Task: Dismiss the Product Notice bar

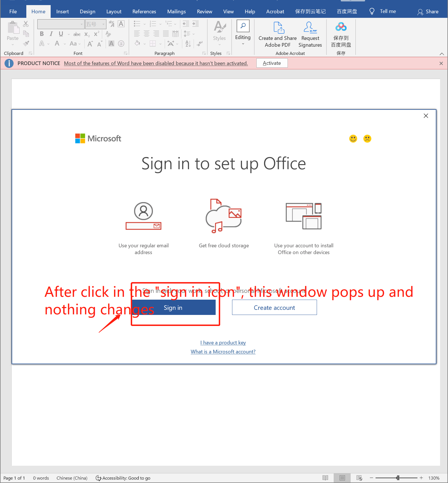Action: (441, 63)
